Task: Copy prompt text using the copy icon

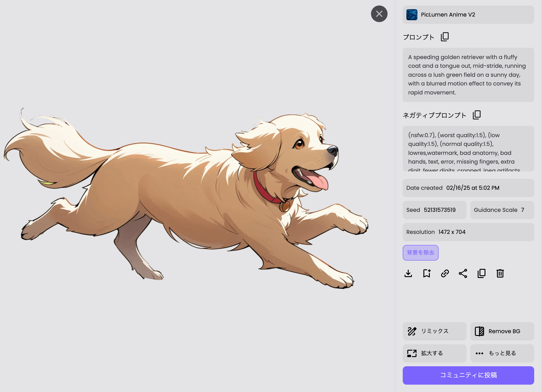Action: tap(445, 37)
